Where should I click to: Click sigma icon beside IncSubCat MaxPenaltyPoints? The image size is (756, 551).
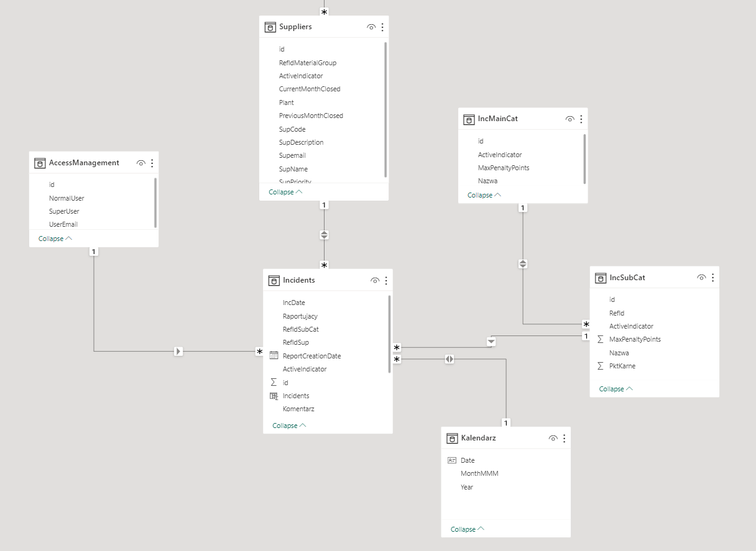(x=601, y=339)
